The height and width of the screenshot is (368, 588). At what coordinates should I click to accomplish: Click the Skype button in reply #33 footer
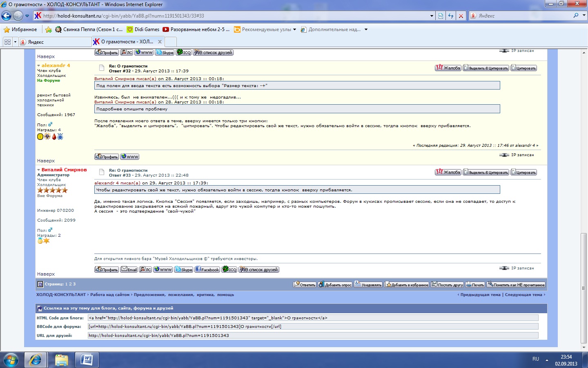[184, 269]
